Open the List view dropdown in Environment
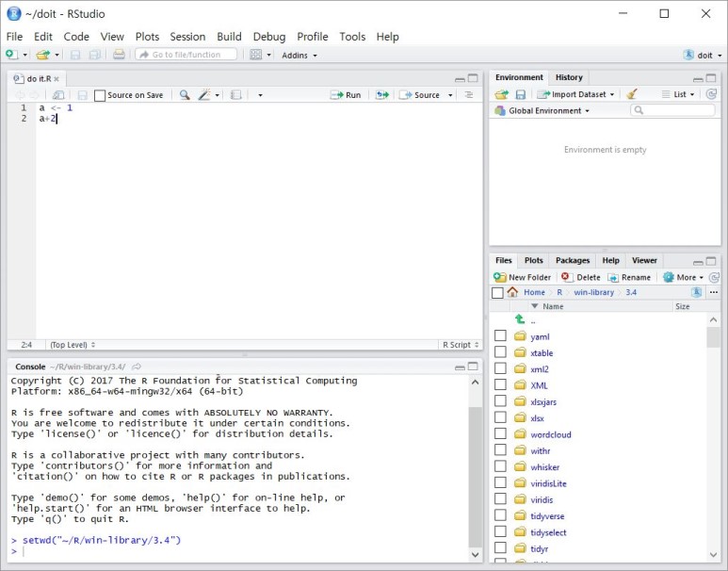The height and width of the screenshot is (571, 728). pos(678,94)
